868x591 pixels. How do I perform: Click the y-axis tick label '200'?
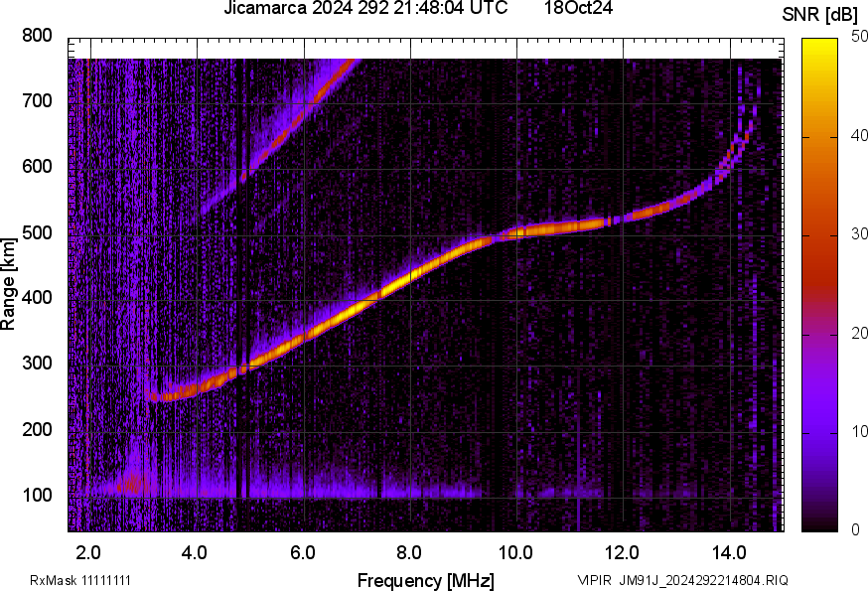[37, 429]
